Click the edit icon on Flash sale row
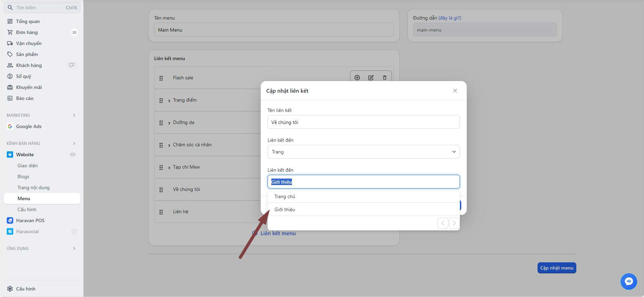The height and width of the screenshot is (297, 644). [371, 78]
